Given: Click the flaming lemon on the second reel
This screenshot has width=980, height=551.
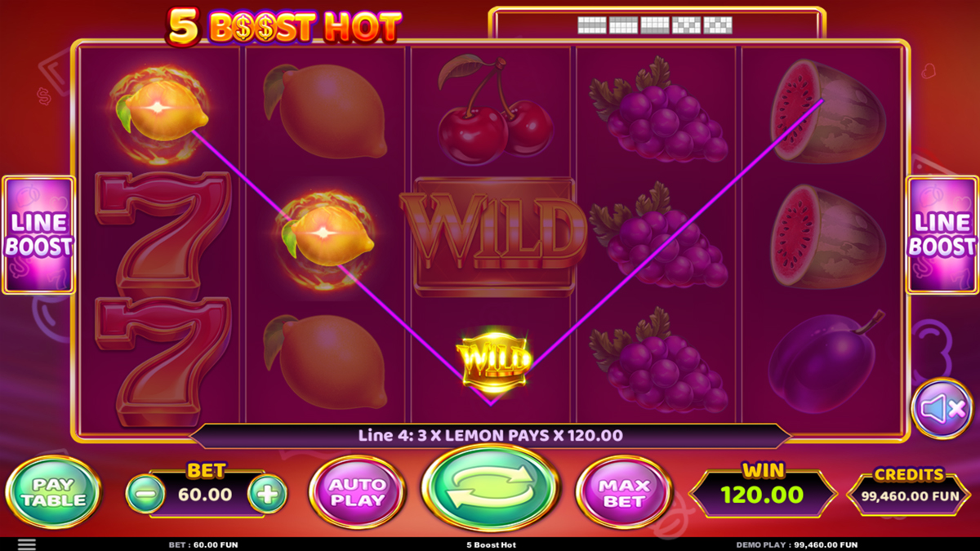Looking at the screenshot, I should click(x=326, y=234).
